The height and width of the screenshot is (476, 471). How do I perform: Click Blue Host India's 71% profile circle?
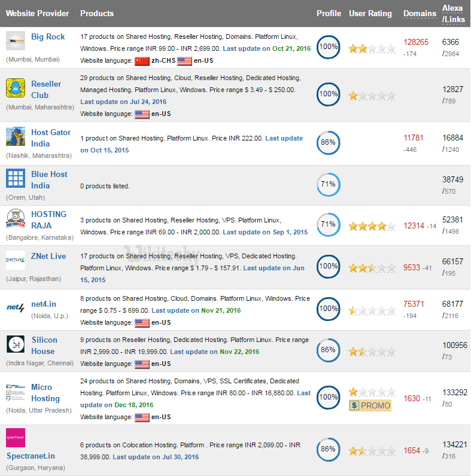point(328,185)
